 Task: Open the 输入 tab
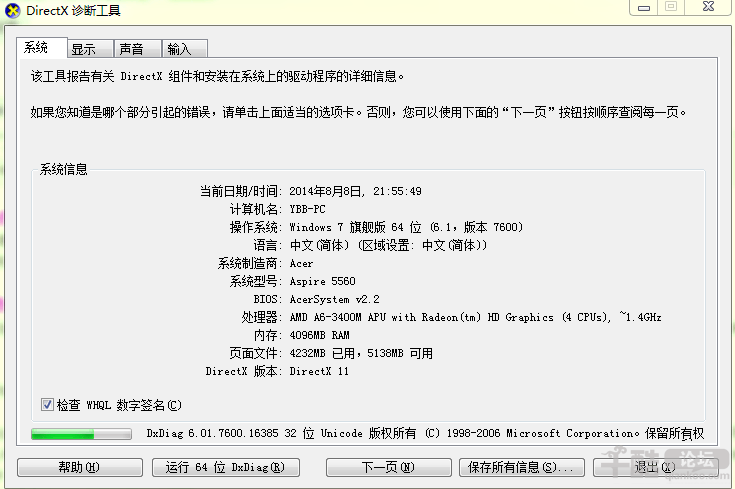pos(185,49)
